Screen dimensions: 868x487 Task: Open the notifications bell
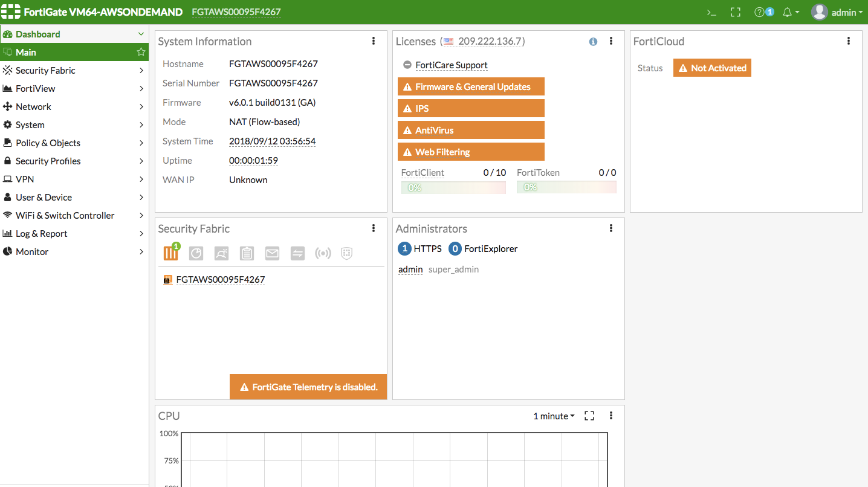(x=787, y=12)
